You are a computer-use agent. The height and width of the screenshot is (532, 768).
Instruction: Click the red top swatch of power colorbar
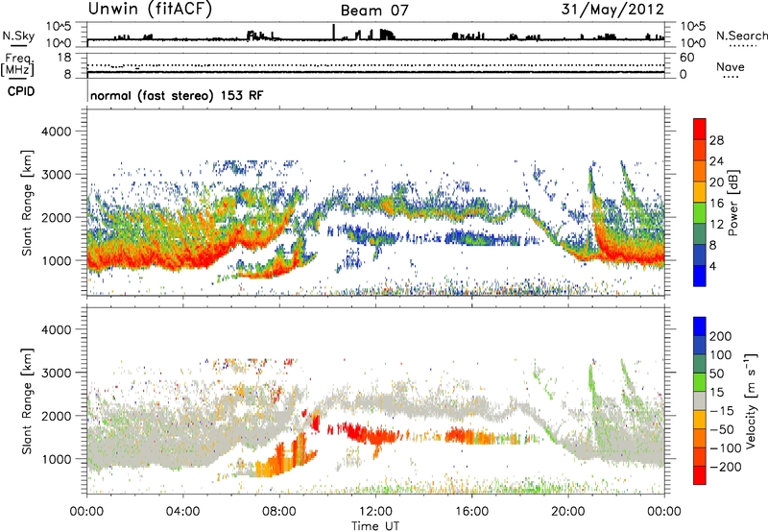pos(700,129)
